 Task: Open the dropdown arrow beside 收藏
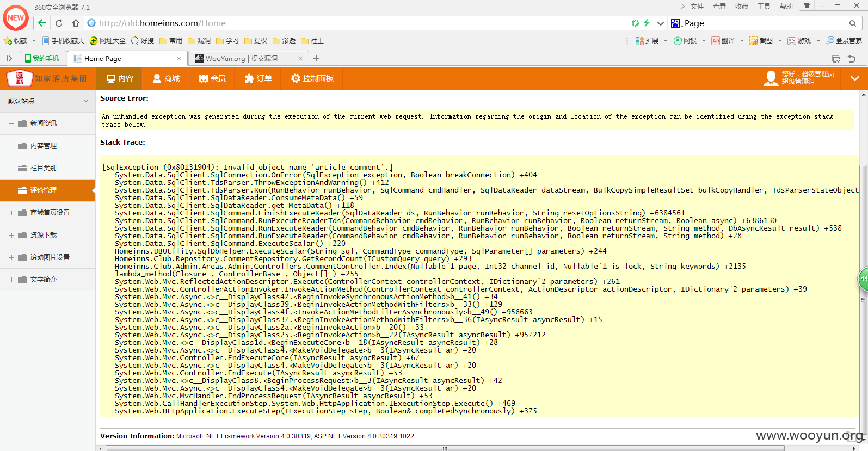[34, 41]
